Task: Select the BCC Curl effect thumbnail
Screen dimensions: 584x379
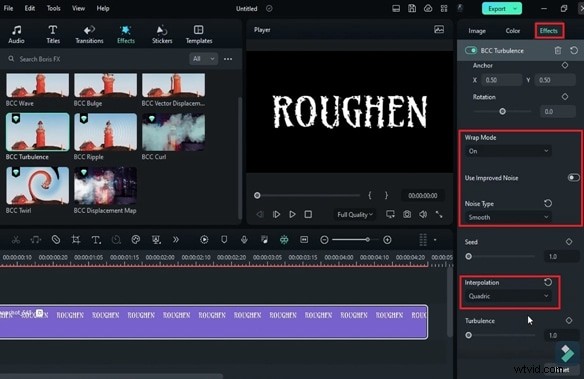Action: pyautogui.click(x=173, y=132)
